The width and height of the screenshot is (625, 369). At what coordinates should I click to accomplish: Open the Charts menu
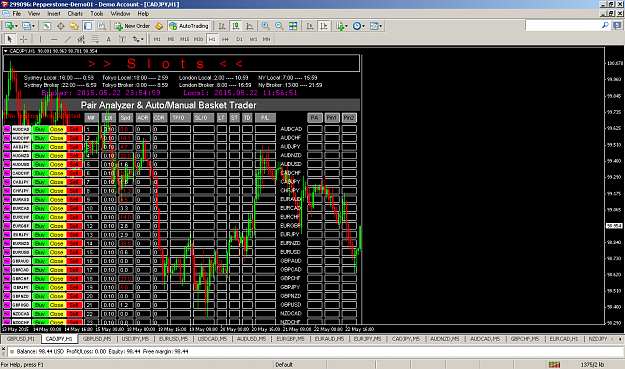75,14
